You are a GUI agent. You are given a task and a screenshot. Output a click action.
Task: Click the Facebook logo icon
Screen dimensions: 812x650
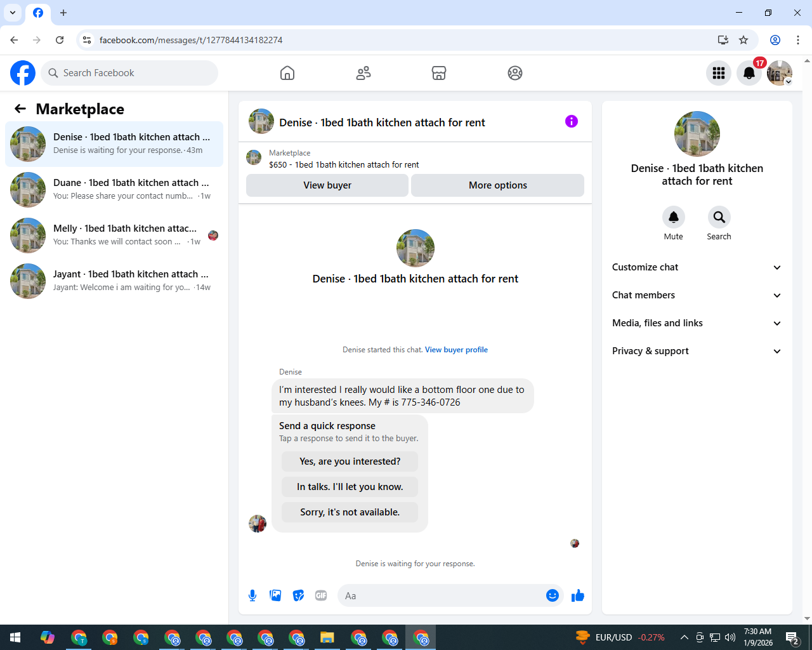23,73
